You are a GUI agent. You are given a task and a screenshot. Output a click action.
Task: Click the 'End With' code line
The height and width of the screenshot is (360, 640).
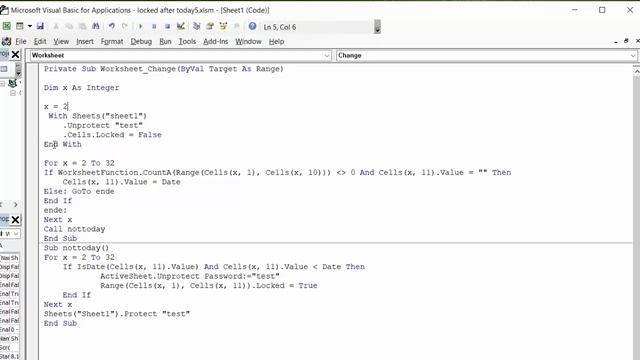(63, 144)
